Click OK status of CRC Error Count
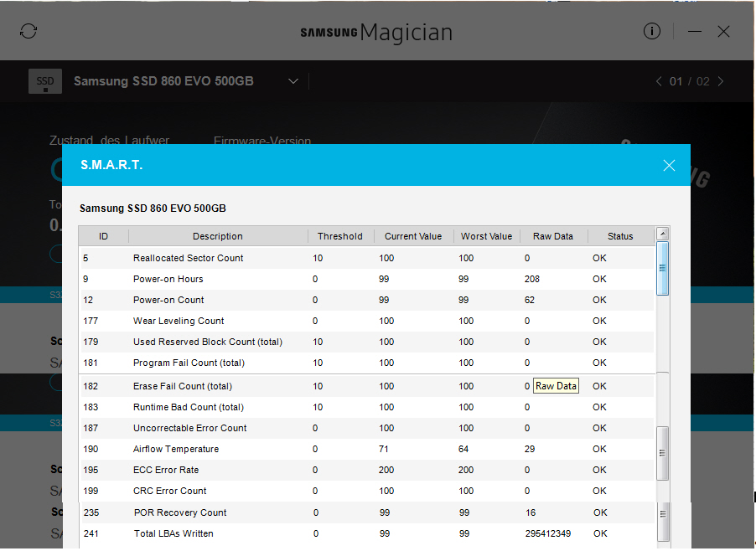This screenshot has width=756, height=551. 599,492
